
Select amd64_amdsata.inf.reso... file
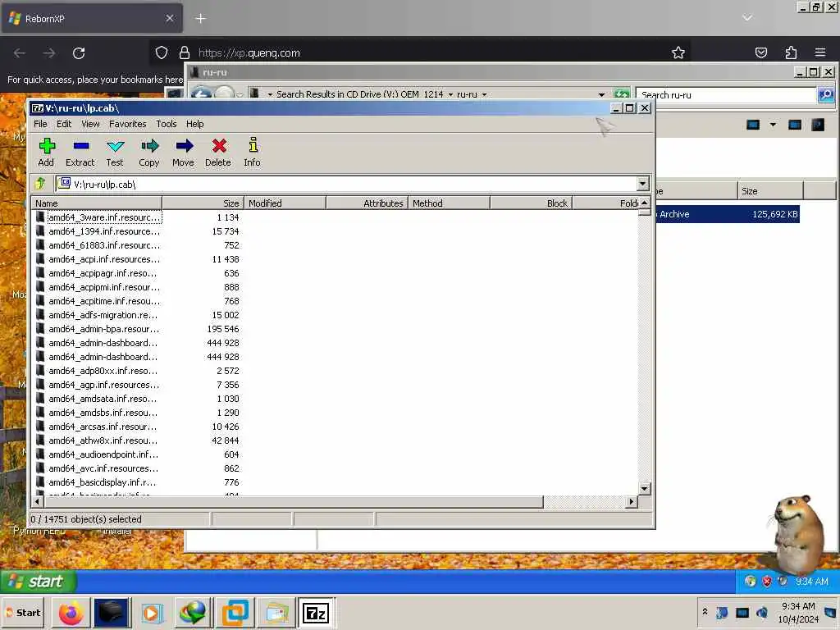pyautogui.click(x=103, y=398)
